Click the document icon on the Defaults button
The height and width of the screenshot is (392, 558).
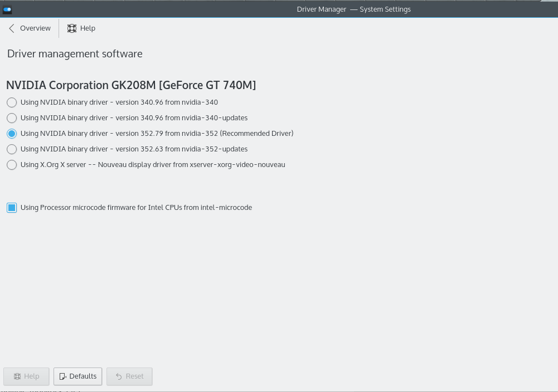63,376
